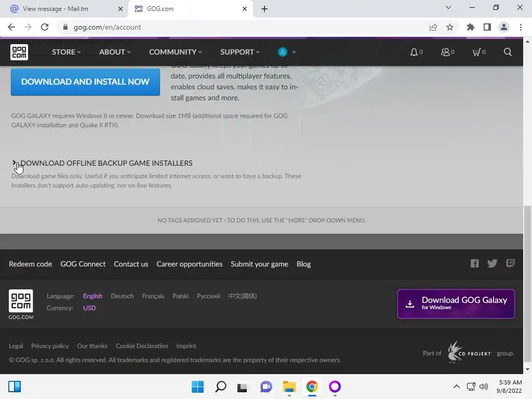Click the search magnifier in GOG header
Viewport: 532px width, 399px height.
508,52
